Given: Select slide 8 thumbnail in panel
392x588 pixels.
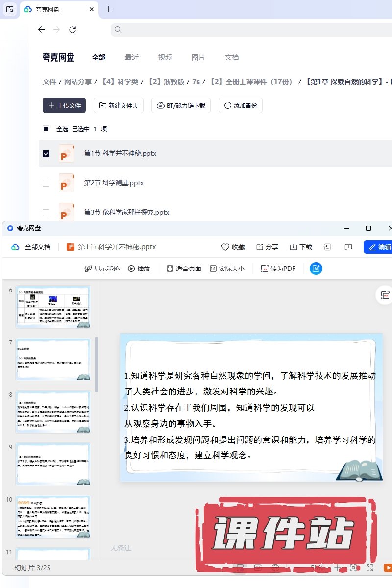Looking at the screenshot, I should 53,412.
